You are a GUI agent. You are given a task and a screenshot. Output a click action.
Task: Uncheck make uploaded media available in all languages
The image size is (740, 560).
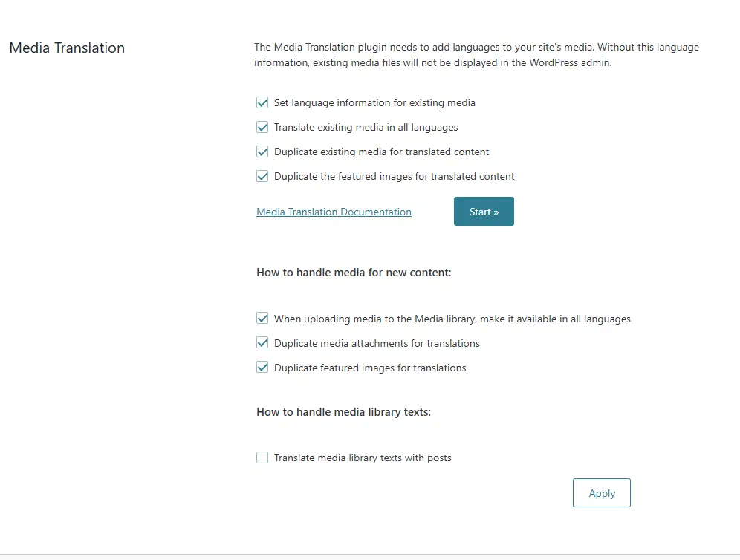[262, 319]
